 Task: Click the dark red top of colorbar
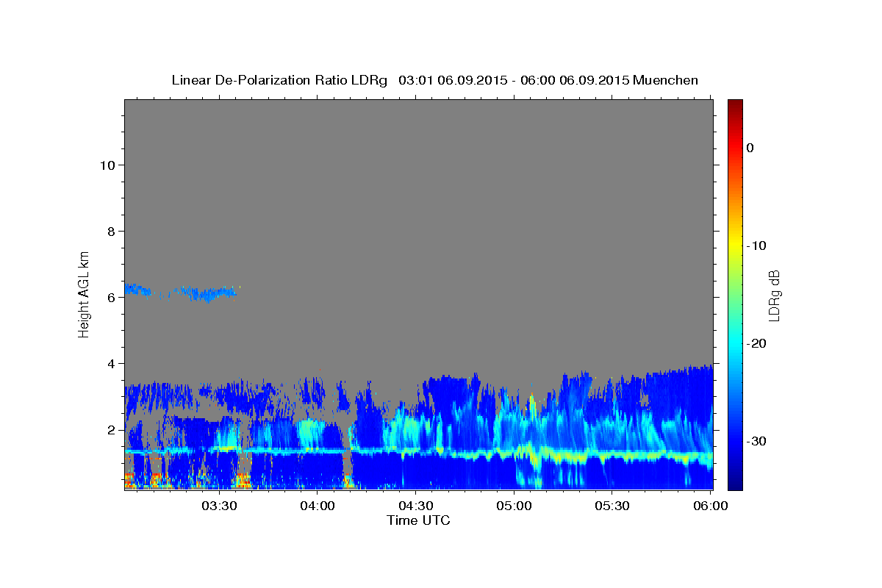(x=735, y=104)
